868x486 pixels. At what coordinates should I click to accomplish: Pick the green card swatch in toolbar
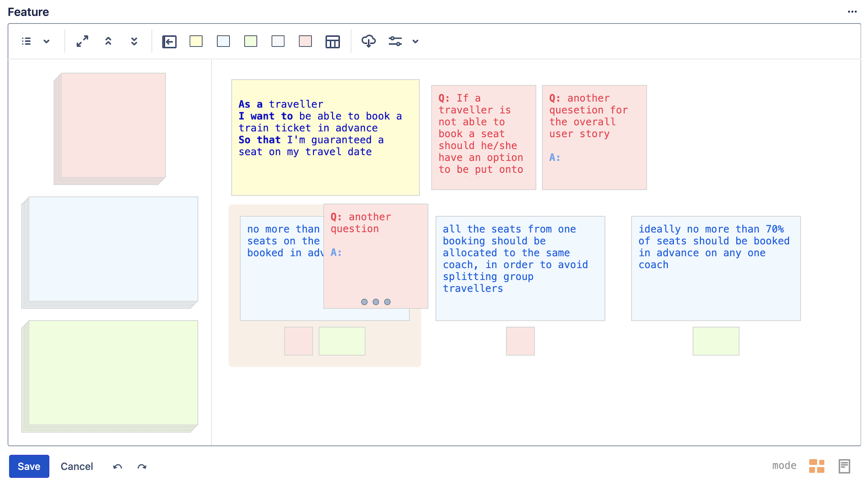coord(250,41)
